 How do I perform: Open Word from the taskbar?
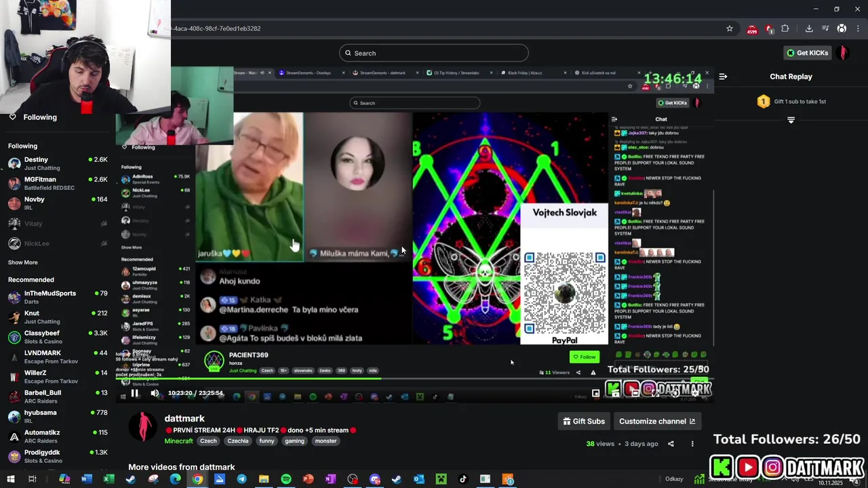tap(86, 479)
